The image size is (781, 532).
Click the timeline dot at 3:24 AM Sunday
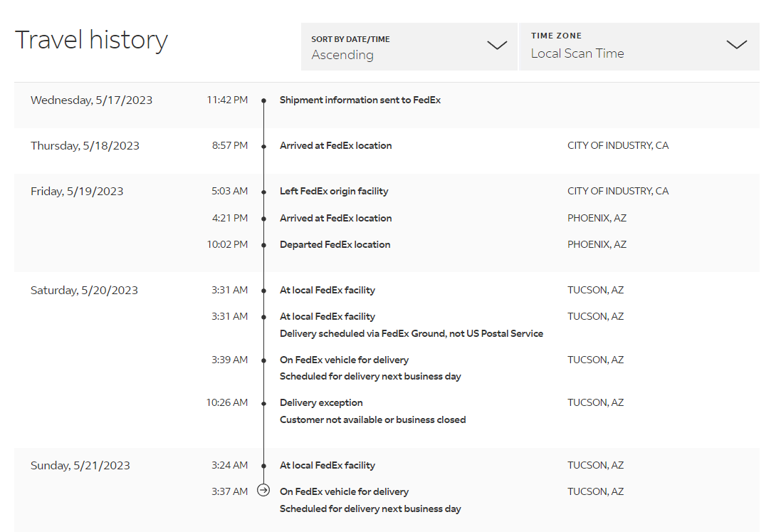click(x=263, y=466)
